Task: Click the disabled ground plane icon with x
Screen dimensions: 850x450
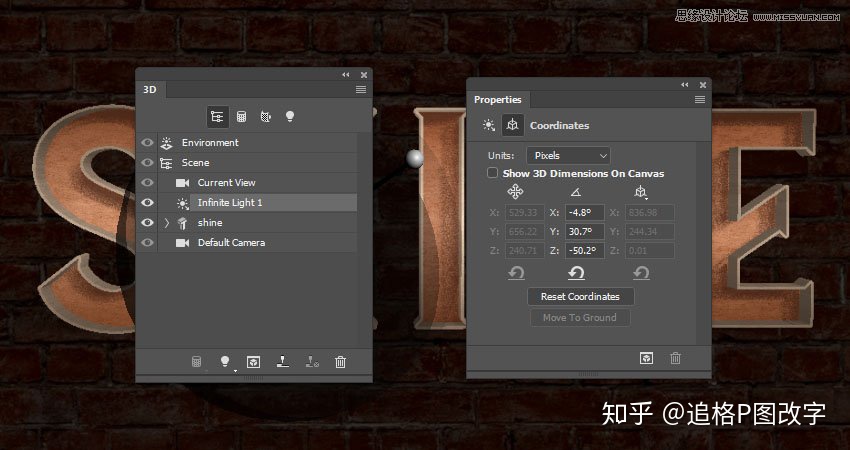Action: [x=312, y=362]
